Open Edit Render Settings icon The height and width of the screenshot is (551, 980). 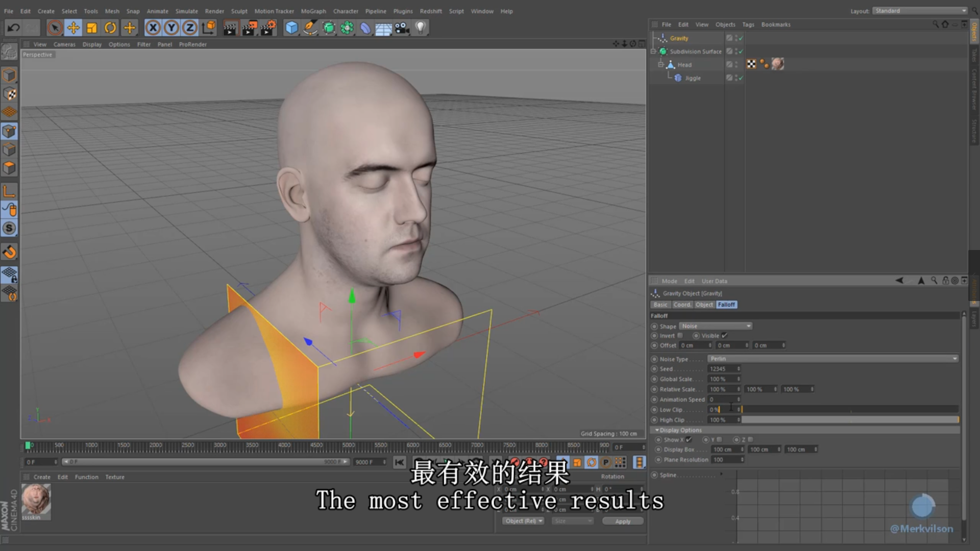click(x=267, y=28)
